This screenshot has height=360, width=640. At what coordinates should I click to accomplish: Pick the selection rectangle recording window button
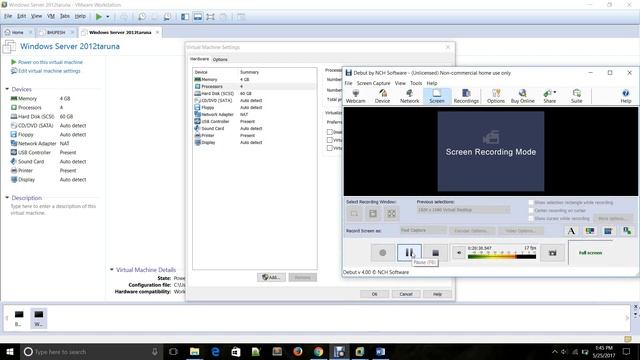pyautogui.click(x=354, y=213)
